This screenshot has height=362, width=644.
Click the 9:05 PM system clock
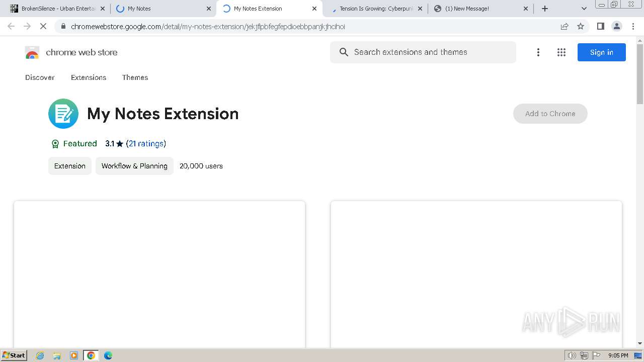[x=618, y=355]
